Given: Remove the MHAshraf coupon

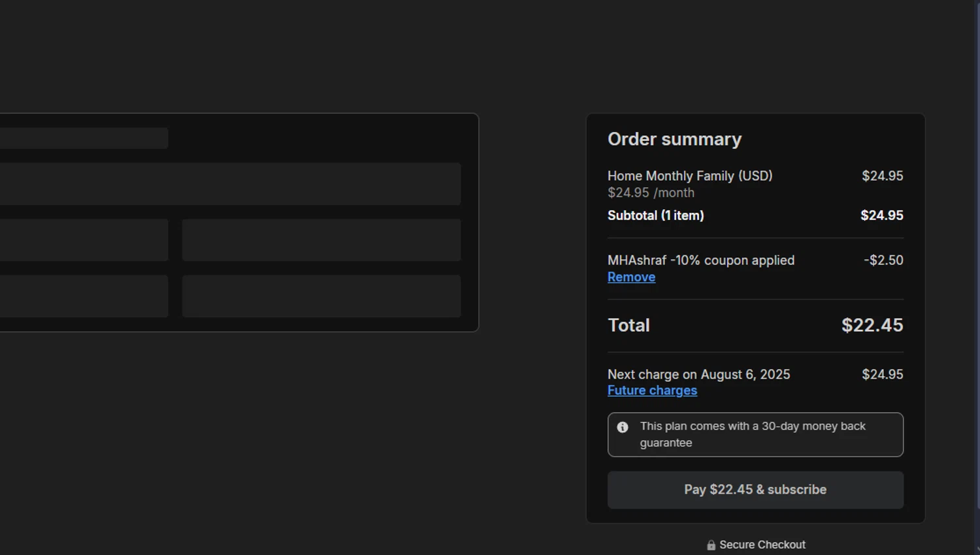Looking at the screenshot, I should point(631,277).
